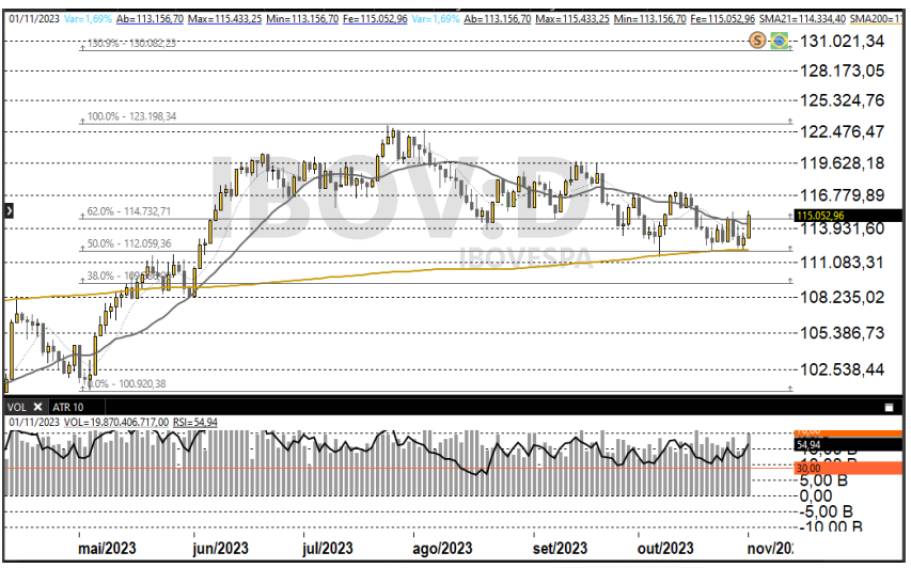Click the orange S circle icon
This screenshot has height=568, width=911.
coord(758,40)
